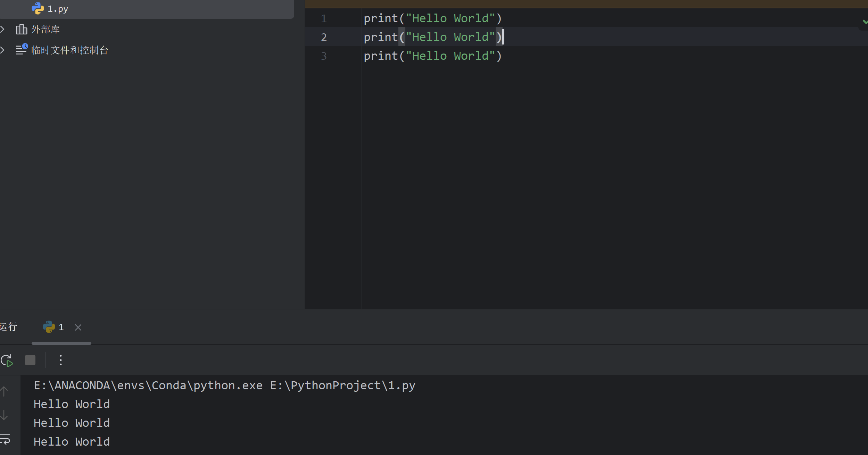Click the 外部库 library icon
The image size is (868, 455).
pos(21,29)
